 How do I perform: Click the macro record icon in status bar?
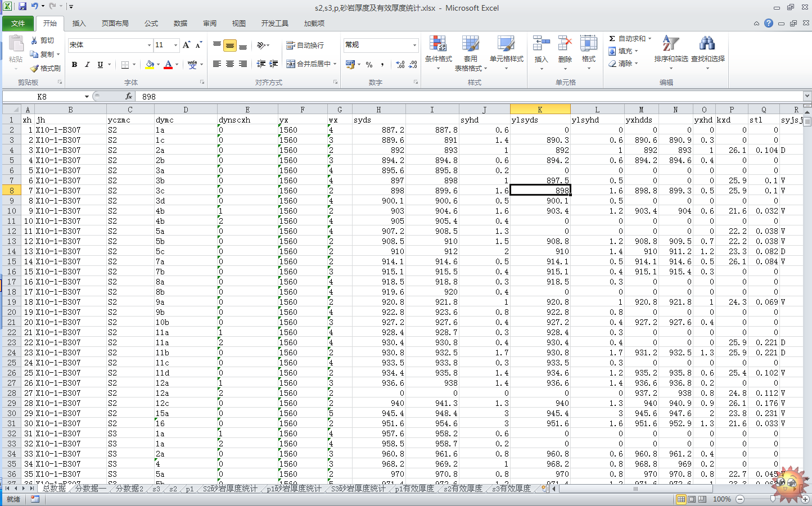[35, 499]
